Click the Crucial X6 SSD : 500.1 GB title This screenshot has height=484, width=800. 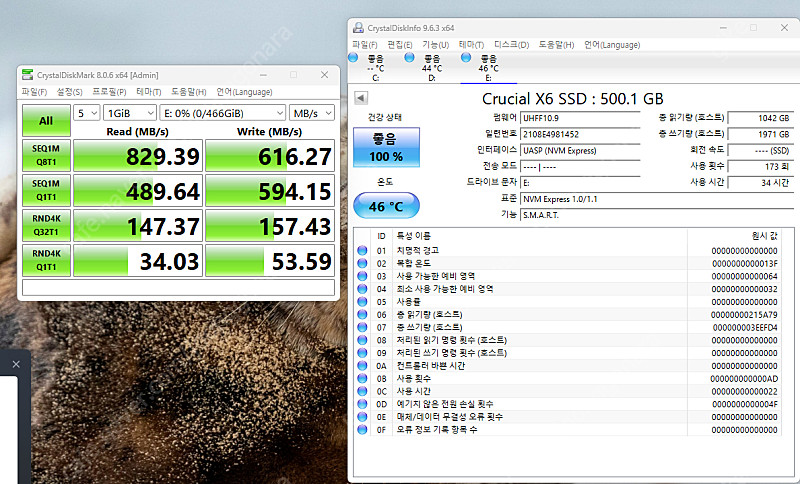(x=572, y=98)
